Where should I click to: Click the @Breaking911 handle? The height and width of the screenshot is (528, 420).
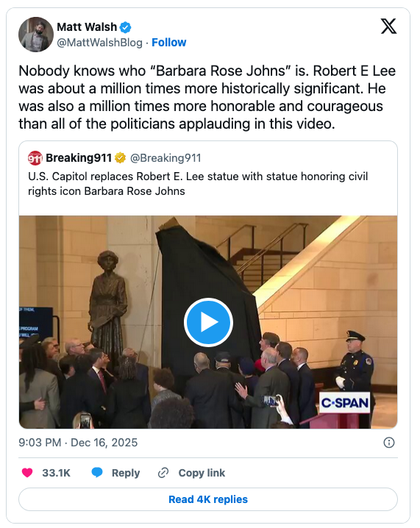coord(165,158)
